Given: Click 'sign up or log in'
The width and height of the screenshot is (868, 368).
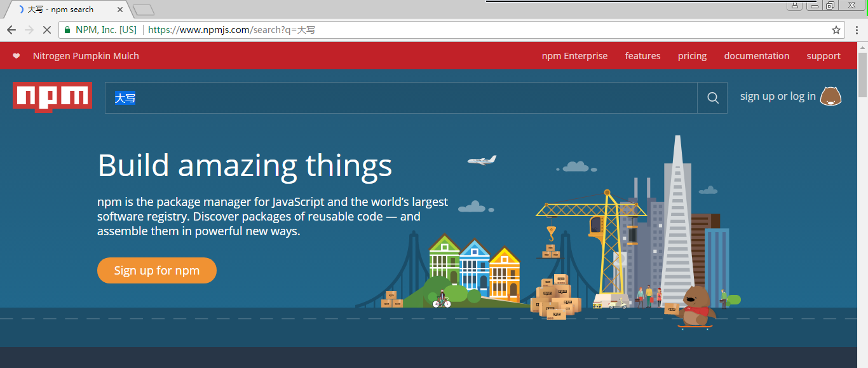Looking at the screenshot, I should point(778,96).
